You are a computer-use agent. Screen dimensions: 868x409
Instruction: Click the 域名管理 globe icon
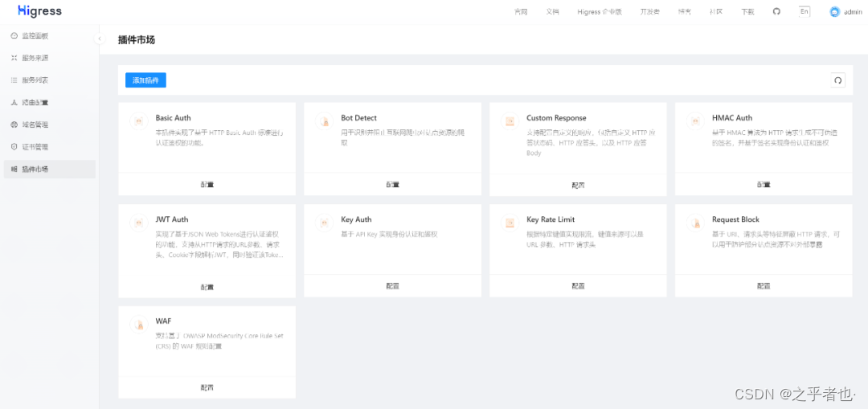click(14, 125)
